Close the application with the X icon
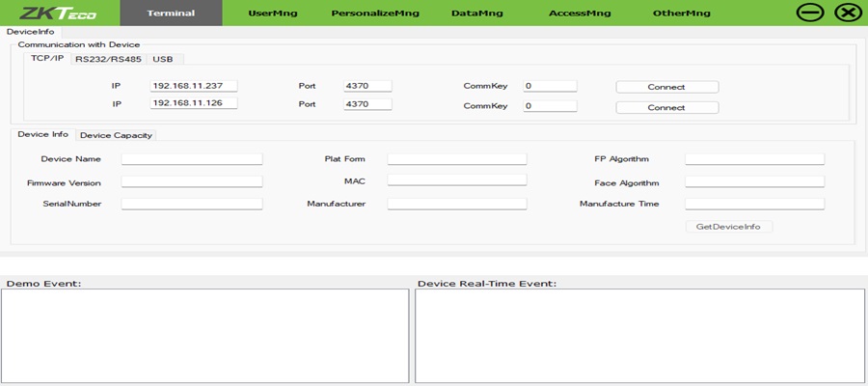 pyautogui.click(x=847, y=13)
